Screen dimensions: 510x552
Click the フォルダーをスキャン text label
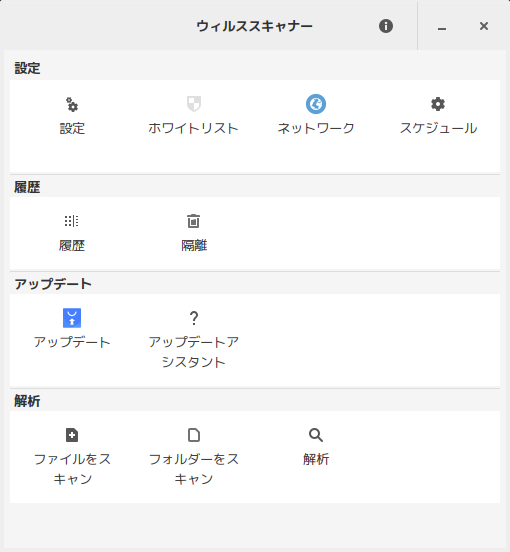point(194,469)
